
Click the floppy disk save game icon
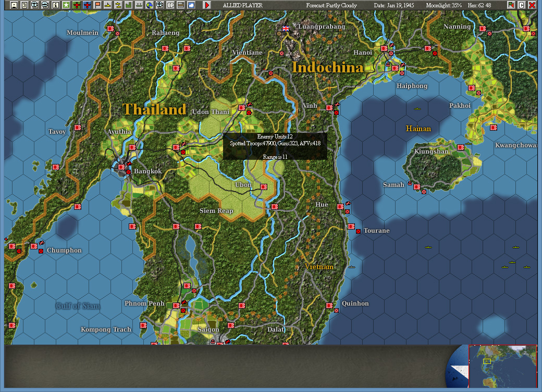[14, 5]
